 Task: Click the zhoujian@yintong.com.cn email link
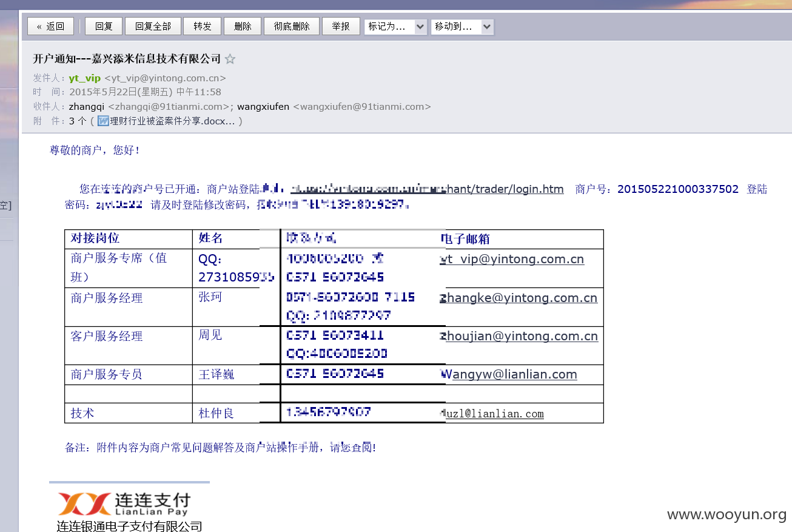coord(519,336)
